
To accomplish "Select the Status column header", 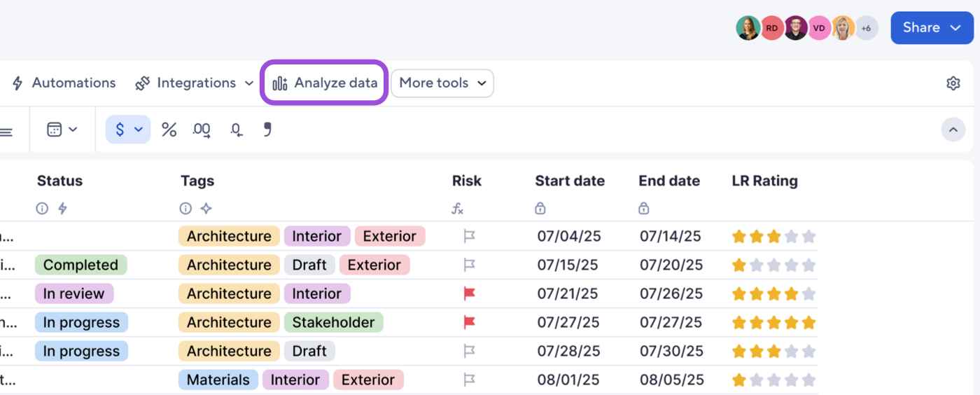I will pyautogui.click(x=59, y=181).
